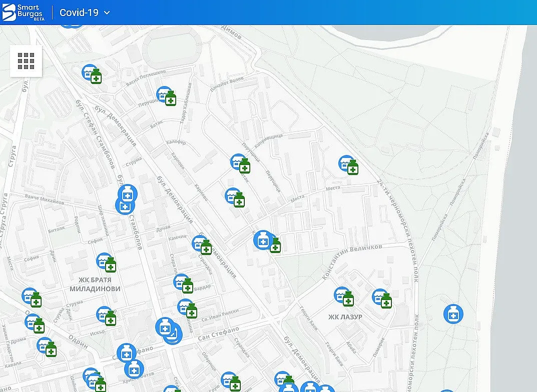The height and width of the screenshot is (392, 537).
Task: Select pharmacy marker near Васил Петлешков street
Action: pos(92,73)
